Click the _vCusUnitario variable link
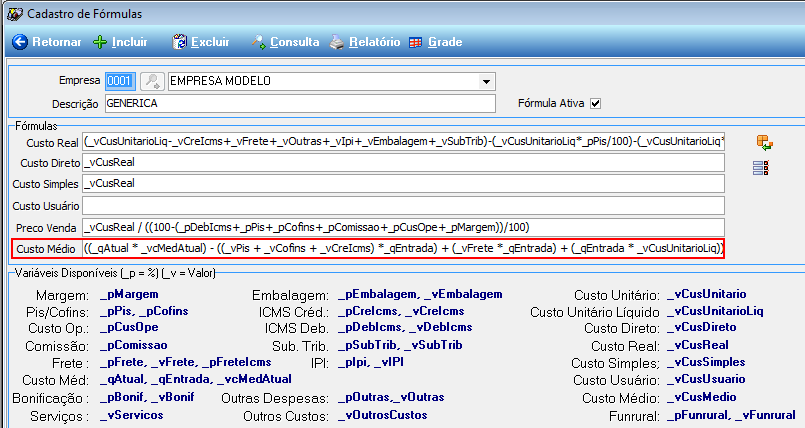The height and width of the screenshot is (428, 805). [x=706, y=295]
